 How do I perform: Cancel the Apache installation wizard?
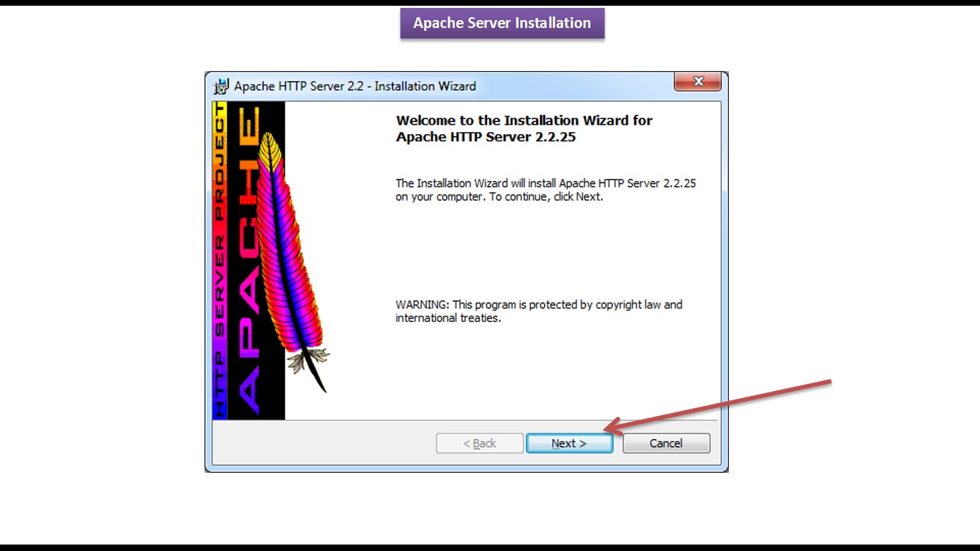pyautogui.click(x=666, y=443)
